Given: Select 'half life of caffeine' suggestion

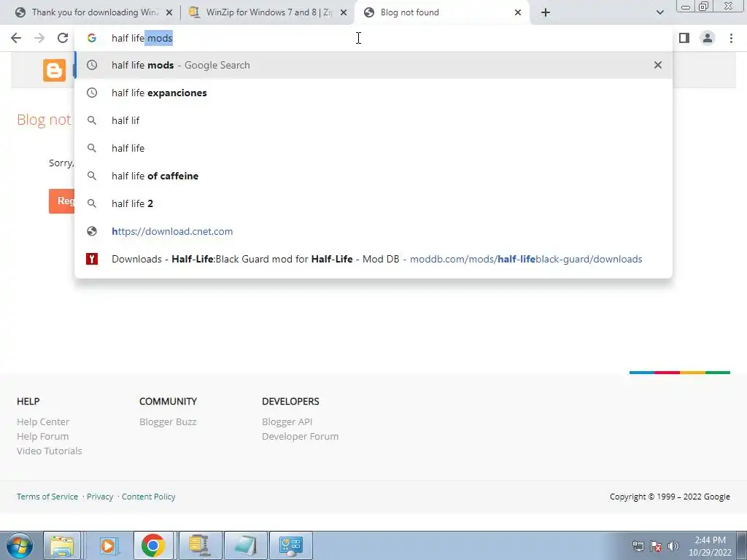Looking at the screenshot, I should pos(373,176).
